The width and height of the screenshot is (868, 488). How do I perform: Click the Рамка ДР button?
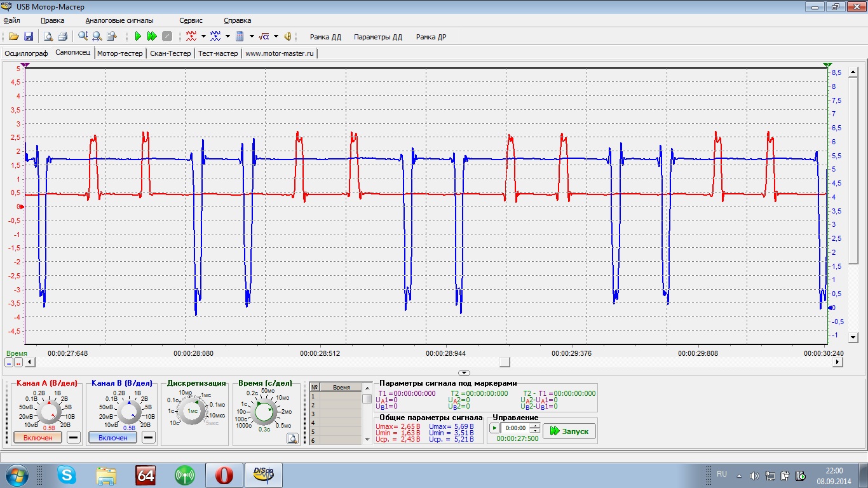(431, 37)
